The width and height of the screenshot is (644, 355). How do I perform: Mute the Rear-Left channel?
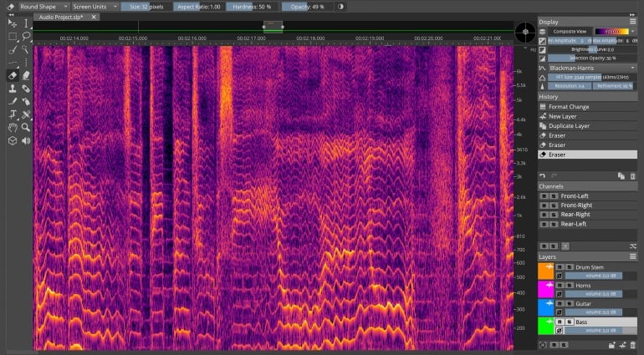pos(544,224)
